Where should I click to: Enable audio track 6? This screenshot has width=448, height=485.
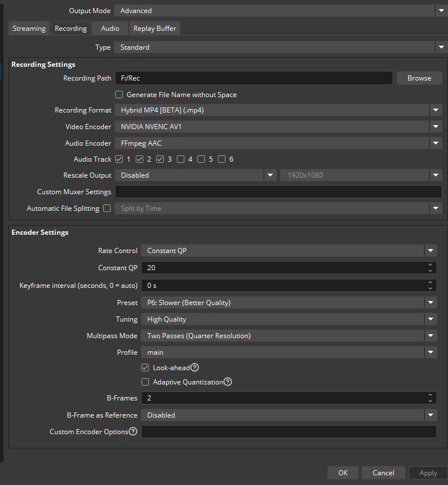(x=221, y=159)
